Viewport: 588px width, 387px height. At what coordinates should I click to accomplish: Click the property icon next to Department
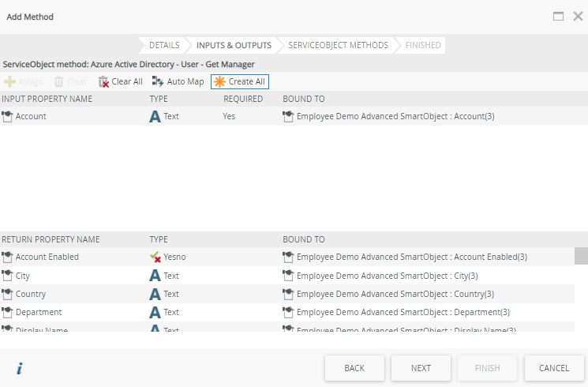(x=8, y=312)
